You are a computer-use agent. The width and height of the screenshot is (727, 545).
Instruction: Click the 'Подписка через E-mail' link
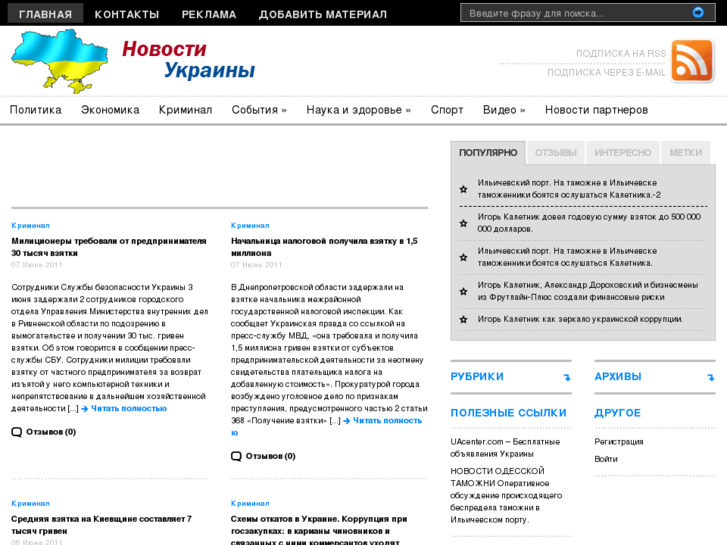click(606, 72)
